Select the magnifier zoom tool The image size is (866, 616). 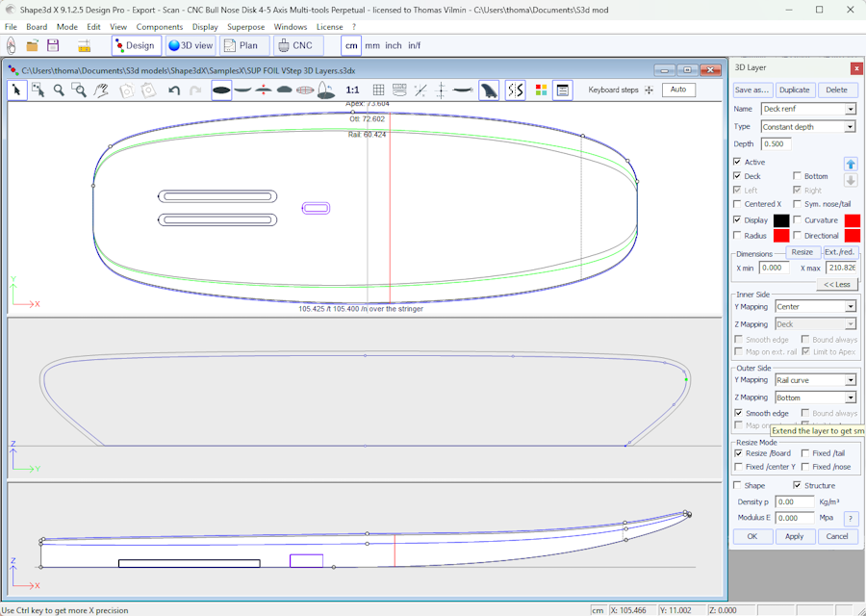(x=59, y=90)
